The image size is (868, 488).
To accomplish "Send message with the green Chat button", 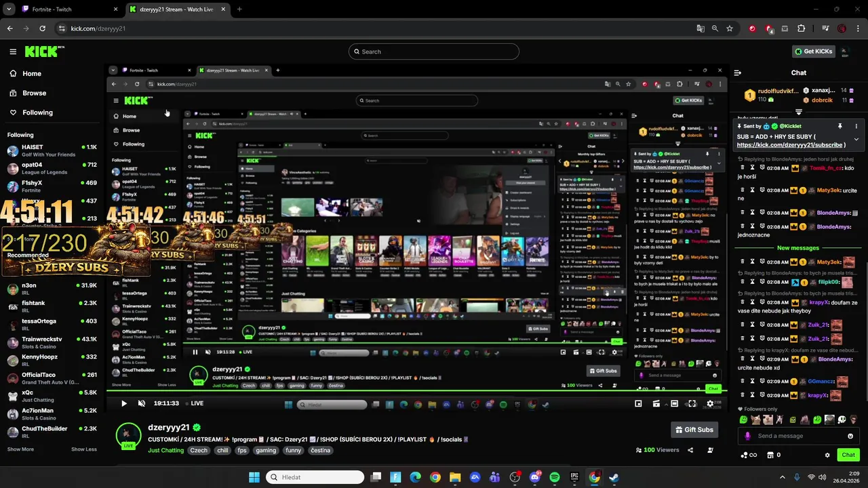I will (848, 455).
